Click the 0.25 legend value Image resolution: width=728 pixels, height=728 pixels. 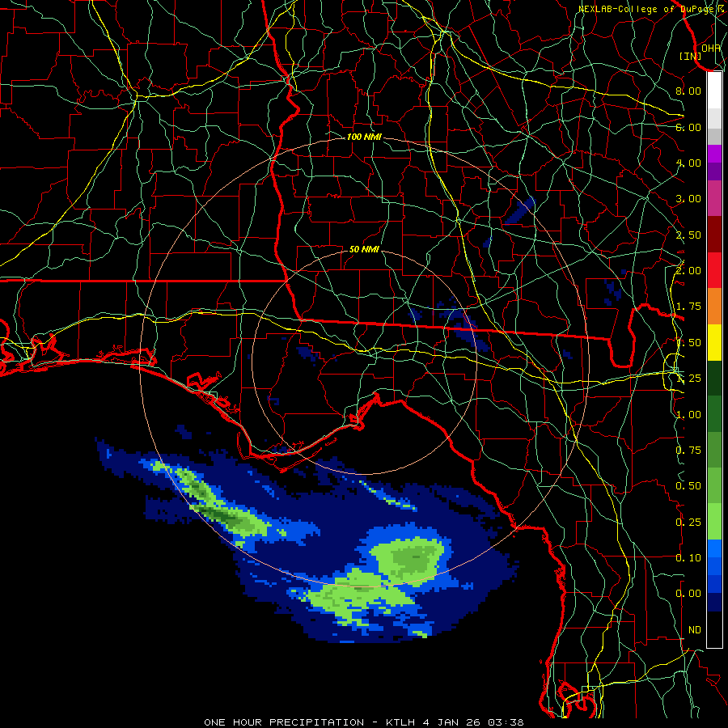point(688,523)
